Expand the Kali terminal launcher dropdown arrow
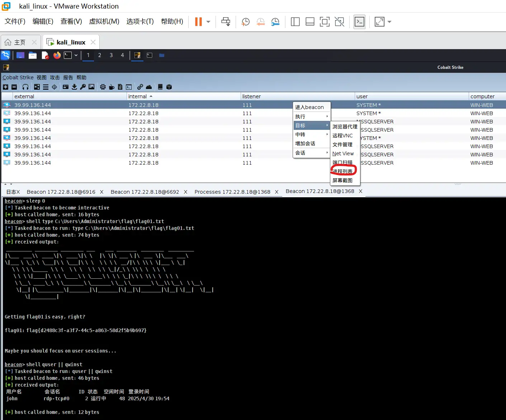Viewport: 506px width, 420px height. [x=76, y=55]
